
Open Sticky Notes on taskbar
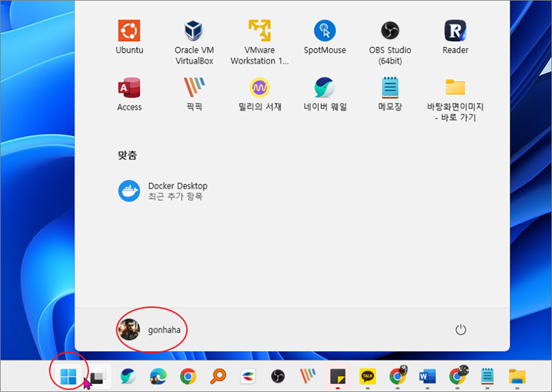(337, 377)
